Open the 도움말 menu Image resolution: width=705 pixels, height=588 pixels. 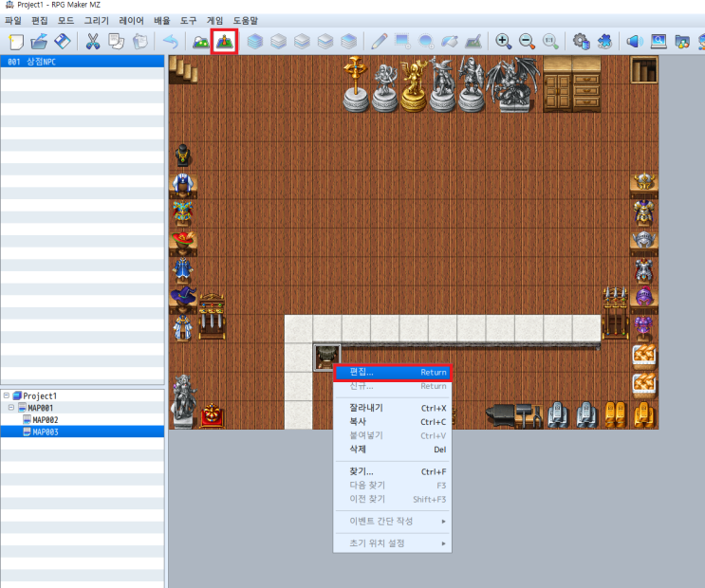(x=246, y=21)
